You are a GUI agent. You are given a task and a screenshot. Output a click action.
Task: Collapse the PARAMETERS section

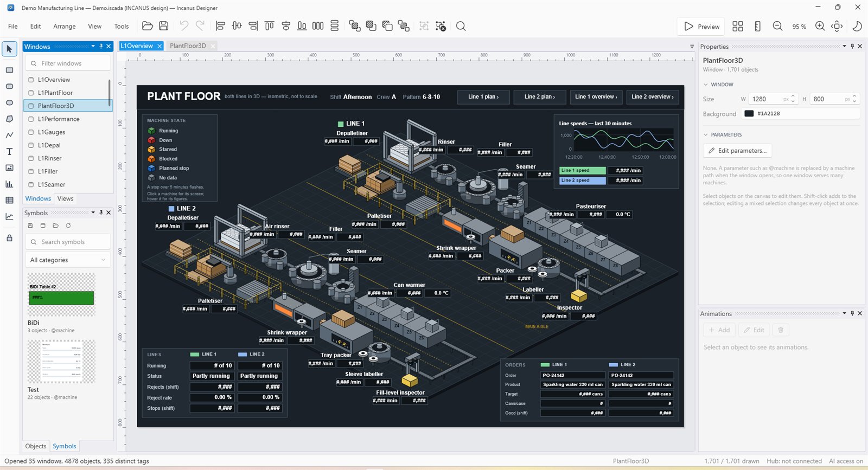705,134
